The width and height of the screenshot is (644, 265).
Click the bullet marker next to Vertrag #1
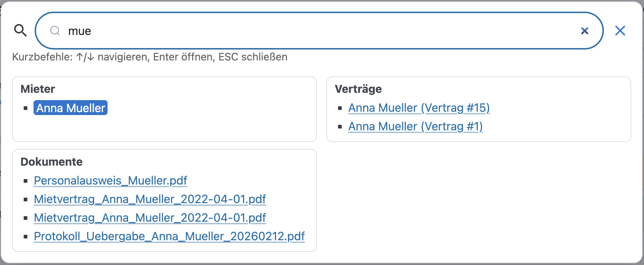pyautogui.click(x=340, y=127)
